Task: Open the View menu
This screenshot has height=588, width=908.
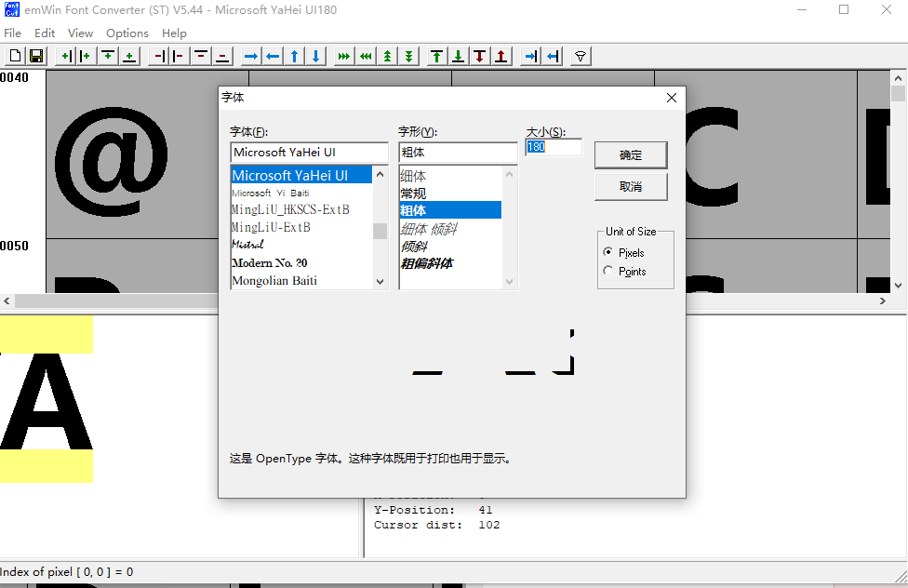Action: 80,33
